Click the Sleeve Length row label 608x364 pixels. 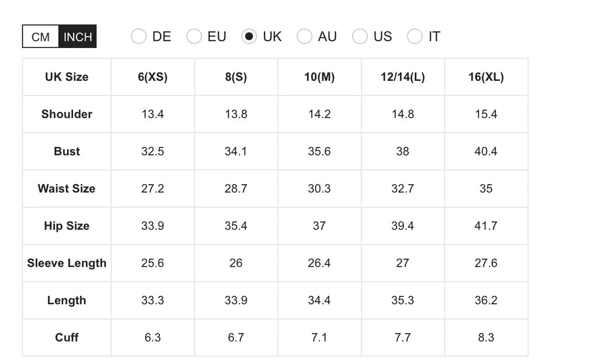(67, 263)
